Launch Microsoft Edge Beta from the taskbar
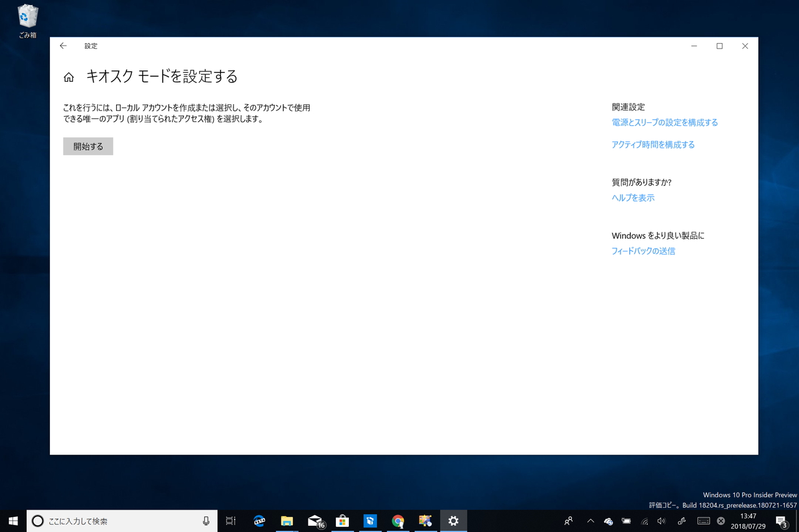The image size is (799, 532). (258, 521)
